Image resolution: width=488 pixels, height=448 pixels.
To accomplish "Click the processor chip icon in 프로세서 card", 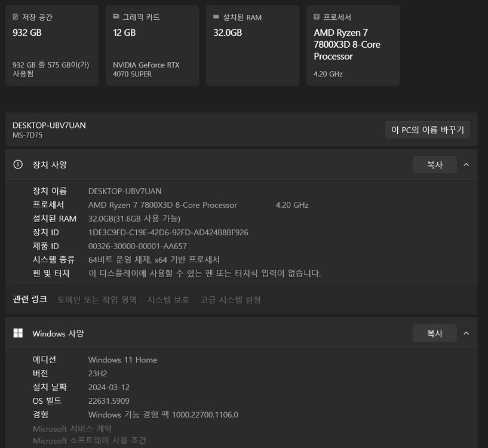I will tap(317, 17).
